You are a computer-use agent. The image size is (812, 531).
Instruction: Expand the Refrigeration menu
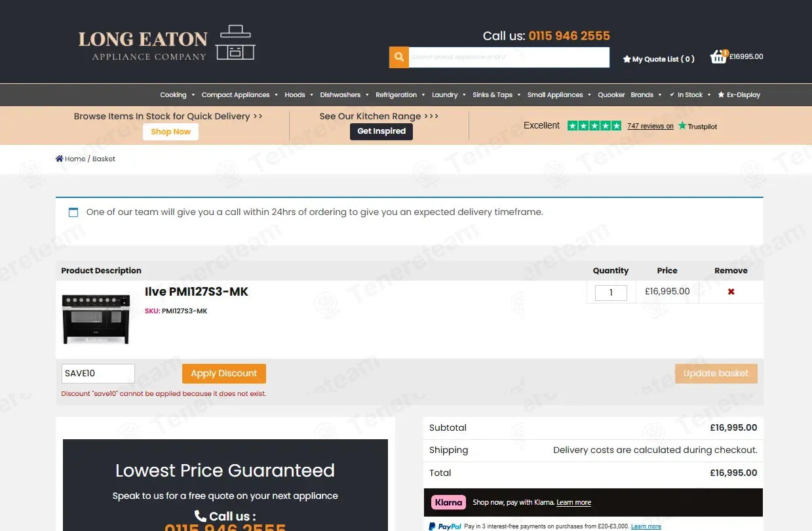tap(400, 95)
